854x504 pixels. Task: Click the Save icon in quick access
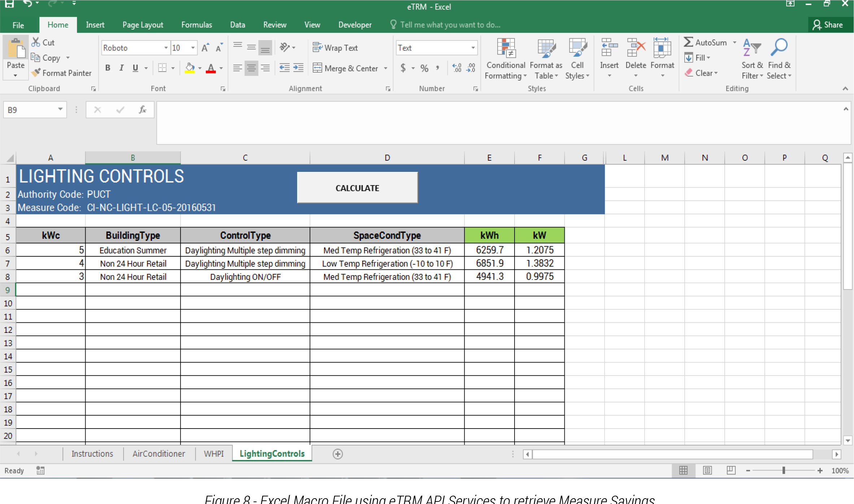click(9, 4)
